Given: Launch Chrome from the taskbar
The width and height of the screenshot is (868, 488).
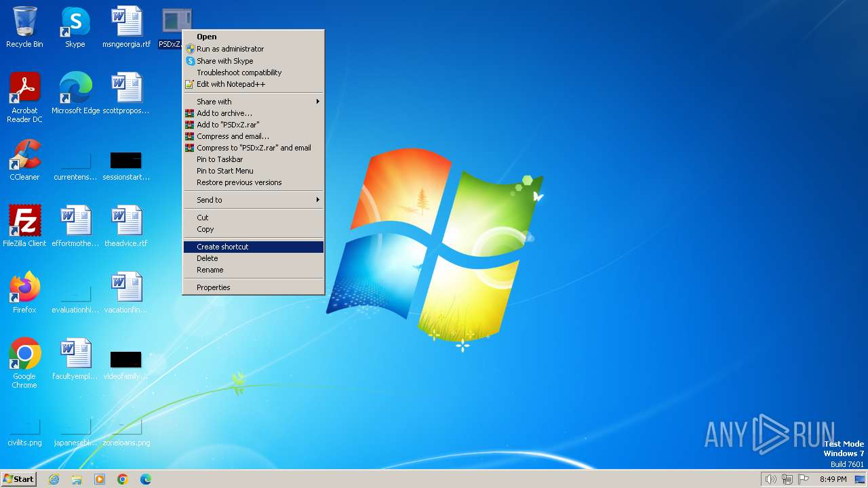Looking at the screenshot, I should (123, 479).
